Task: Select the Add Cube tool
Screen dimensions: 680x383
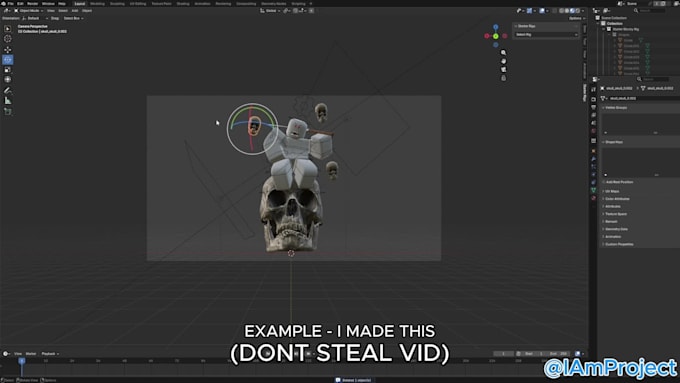Action: (8, 111)
